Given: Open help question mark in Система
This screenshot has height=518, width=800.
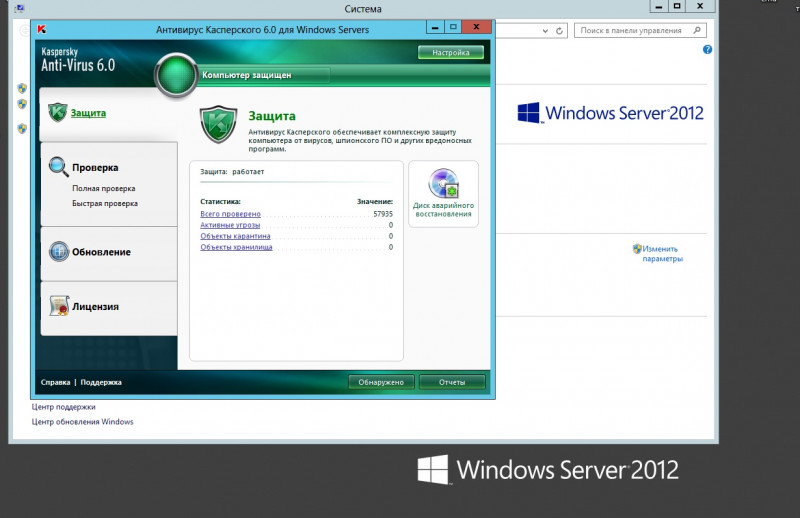Looking at the screenshot, I should click(707, 50).
